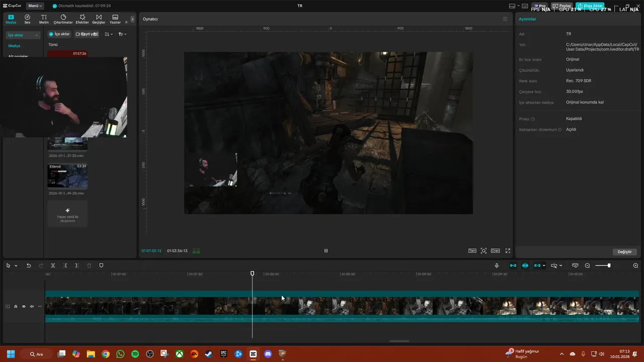Screen dimensions: 644x362
Task: Click the timeline playhead marker
Action: [253, 274]
